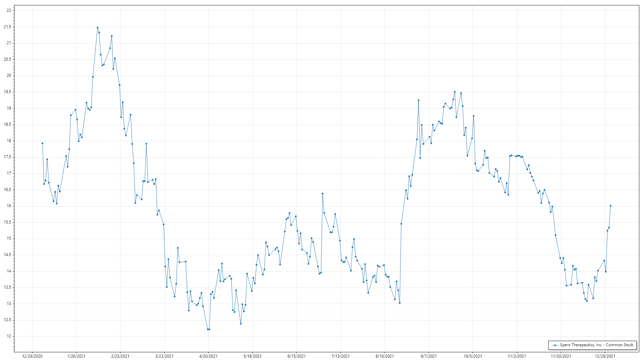644x362 pixels.
Task: Click the 19.5 y-axis tick label
Action: 7,92
